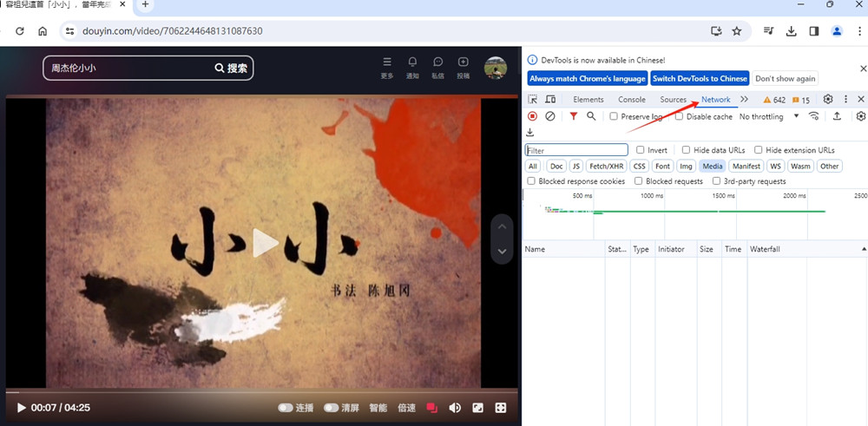Viewport: 868px width, 426px height.
Task: Enter fullscreen video icon
Action: click(501, 408)
